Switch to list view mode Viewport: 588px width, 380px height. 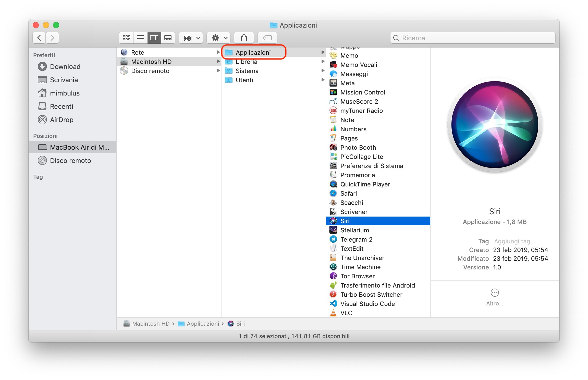pyautogui.click(x=140, y=38)
